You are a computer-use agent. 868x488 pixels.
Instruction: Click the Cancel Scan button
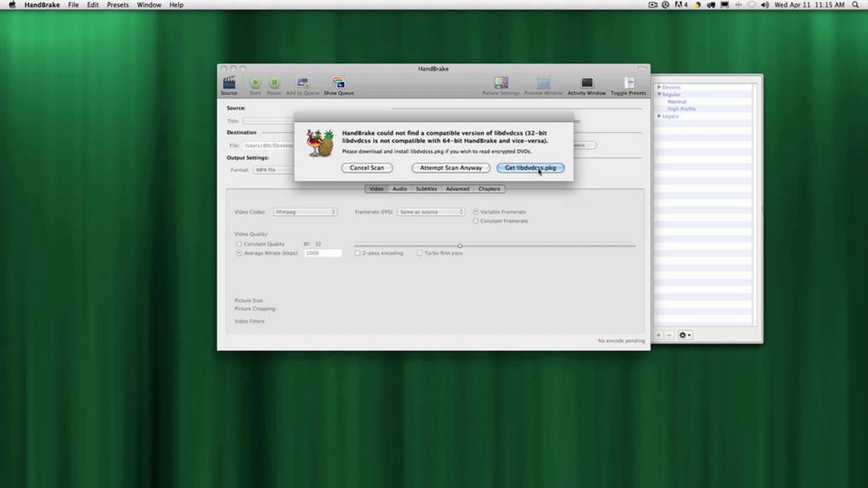[367, 168]
